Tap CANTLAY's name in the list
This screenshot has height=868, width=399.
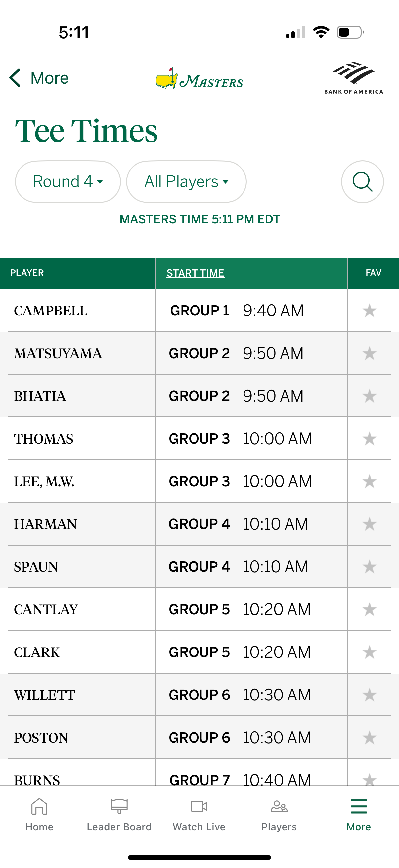[46, 609]
